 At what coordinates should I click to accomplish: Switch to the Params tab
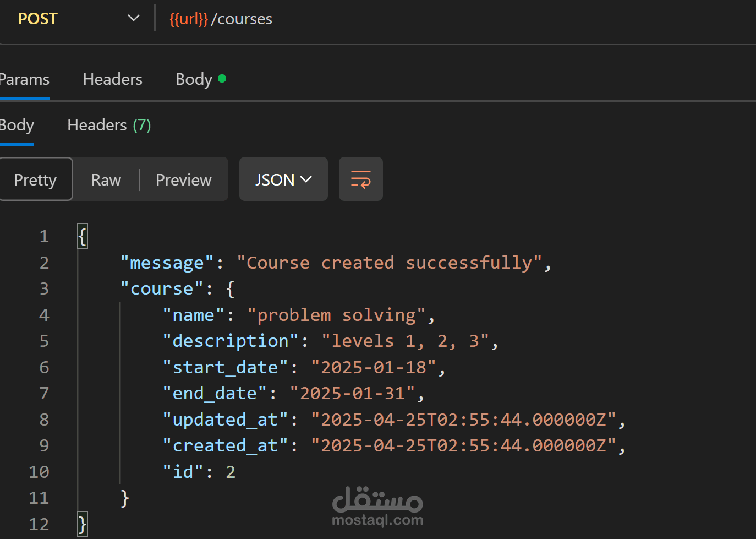pyautogui.click(x=24, y=79)
